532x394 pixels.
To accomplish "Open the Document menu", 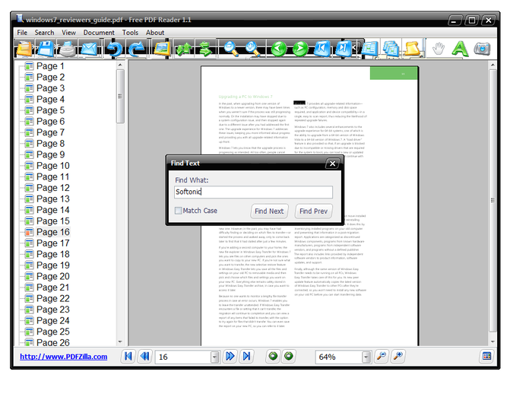I will click(x=99, y=33).
